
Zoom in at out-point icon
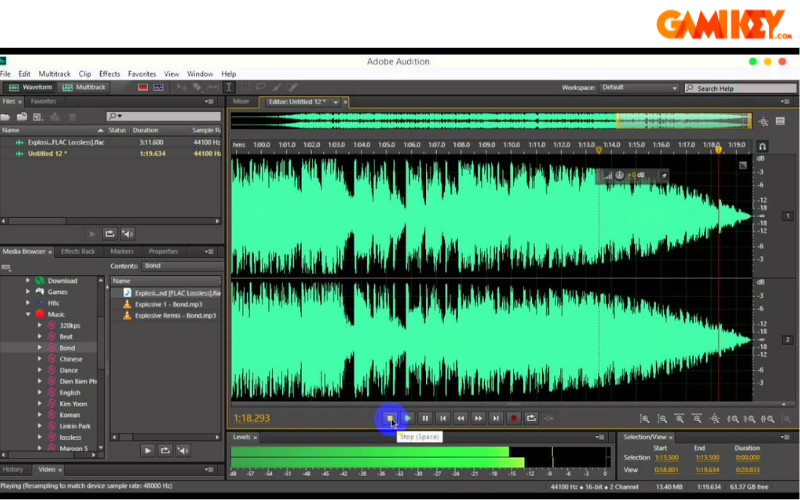(x=749, y=419)
